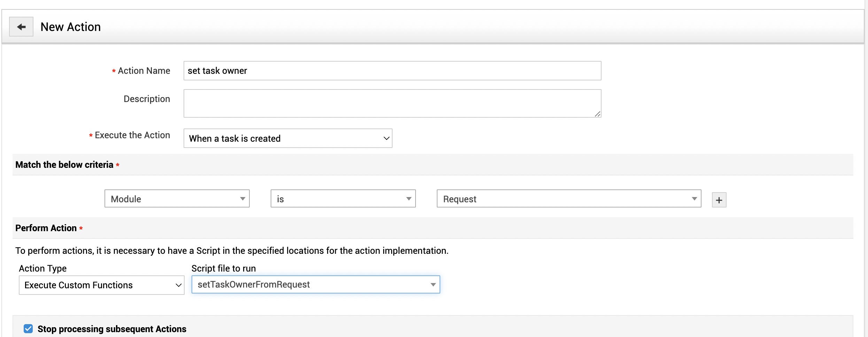Add another criteria row with plus icon
The width and height of the screenshot is (868, 337).
719,200
